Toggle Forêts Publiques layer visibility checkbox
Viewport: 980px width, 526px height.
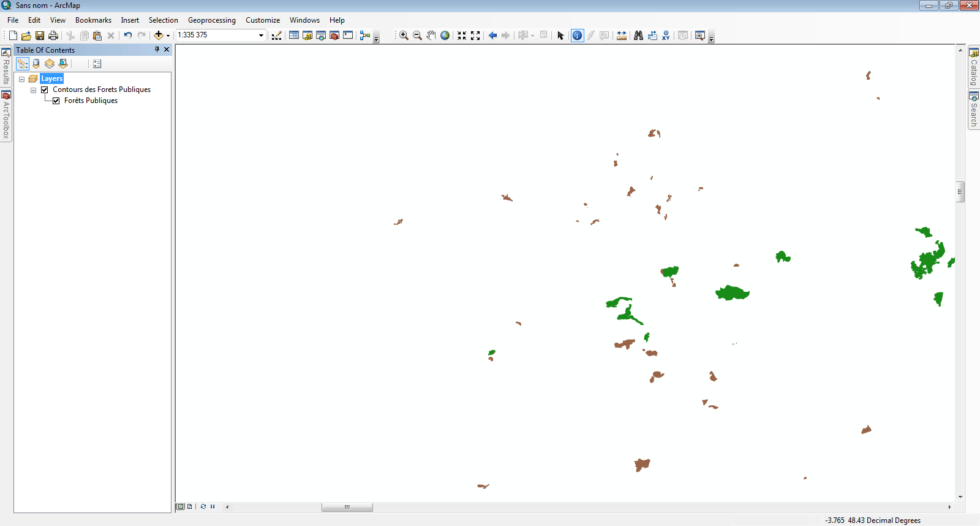[56, 101]
